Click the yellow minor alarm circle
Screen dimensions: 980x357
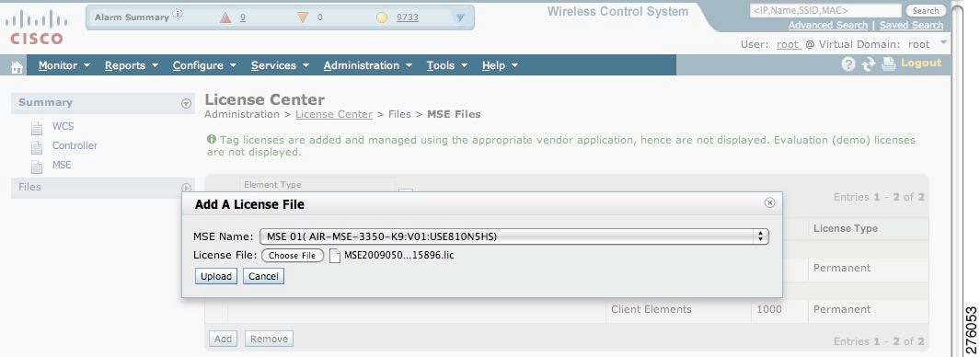(382, 18)
